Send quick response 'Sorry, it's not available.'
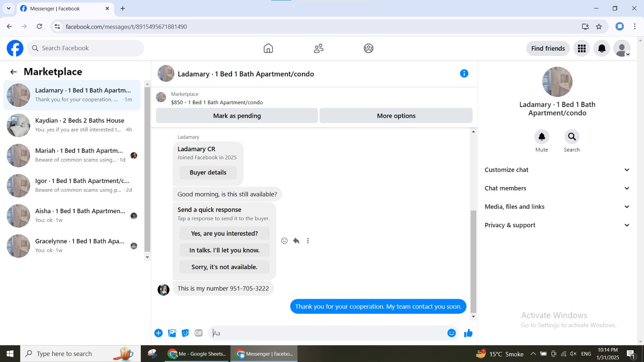Screen dimensions: 644x362 point(225,267)
